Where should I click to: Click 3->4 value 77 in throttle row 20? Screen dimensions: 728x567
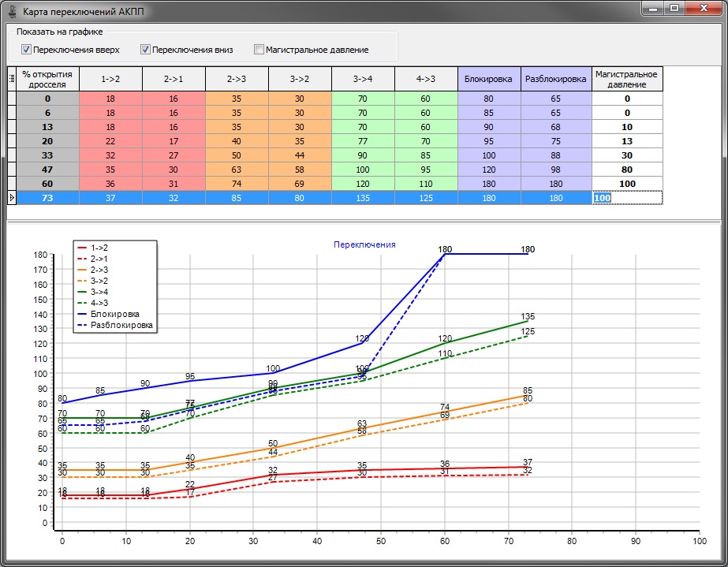click(x=363, y=141)
